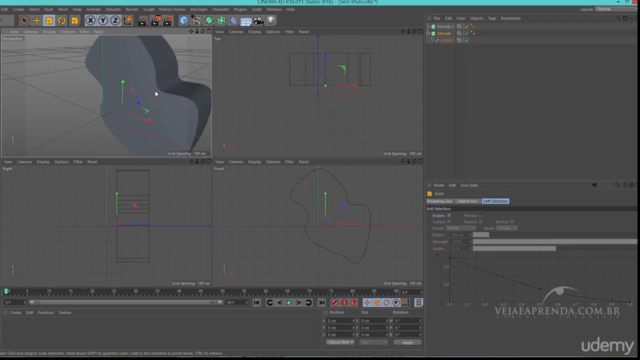Image resolution: width=640 pixels, height=360 pixels.
Task: Step to the next frame
Action: pyautogui.click(x=299, y=303)
